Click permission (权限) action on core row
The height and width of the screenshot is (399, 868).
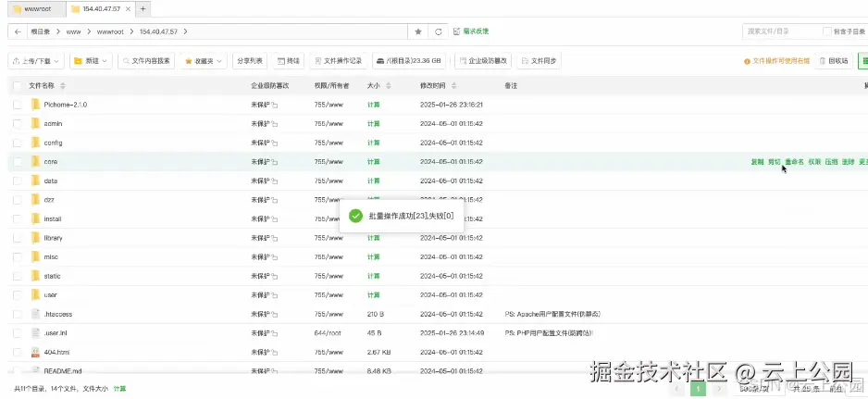pyautogui.click(x=814, y=162)
